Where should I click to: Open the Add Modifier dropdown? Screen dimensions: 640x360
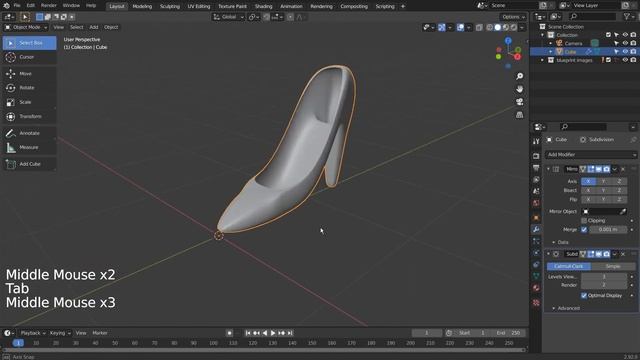coord(591,155)
